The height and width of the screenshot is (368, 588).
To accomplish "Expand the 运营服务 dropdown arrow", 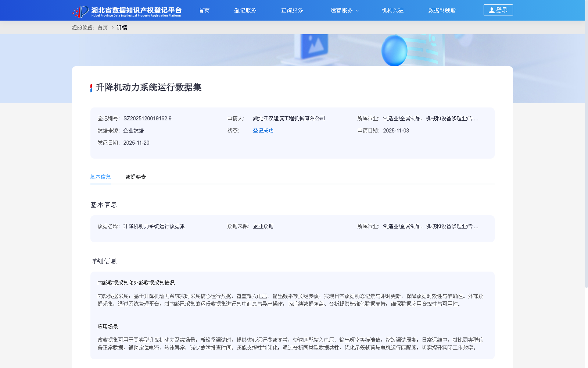I will (x=357, y=11).
